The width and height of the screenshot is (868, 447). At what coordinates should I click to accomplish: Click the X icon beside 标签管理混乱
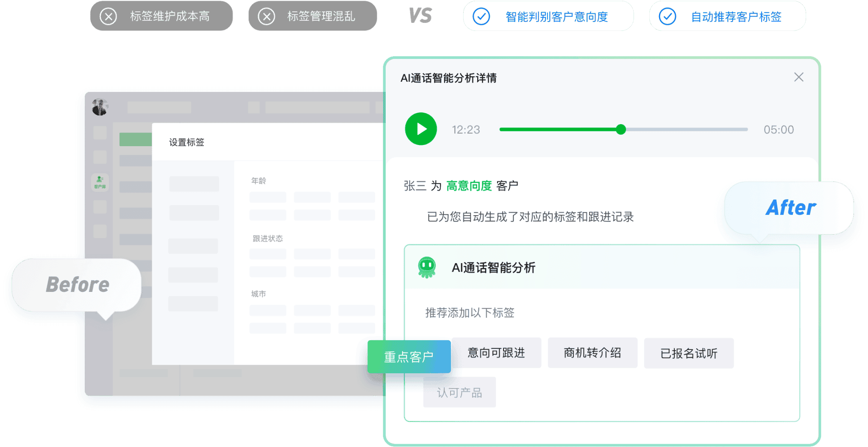[x=267, y=16]
